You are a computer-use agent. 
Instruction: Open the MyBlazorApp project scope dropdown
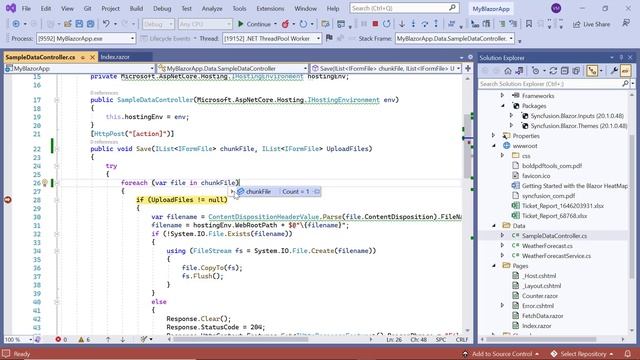[80, 68]
